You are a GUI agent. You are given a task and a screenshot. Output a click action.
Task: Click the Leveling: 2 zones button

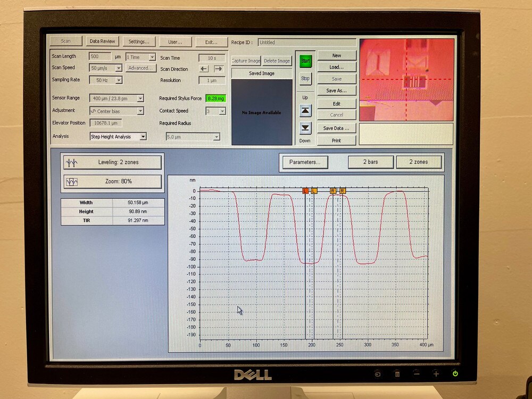[112, 162]
